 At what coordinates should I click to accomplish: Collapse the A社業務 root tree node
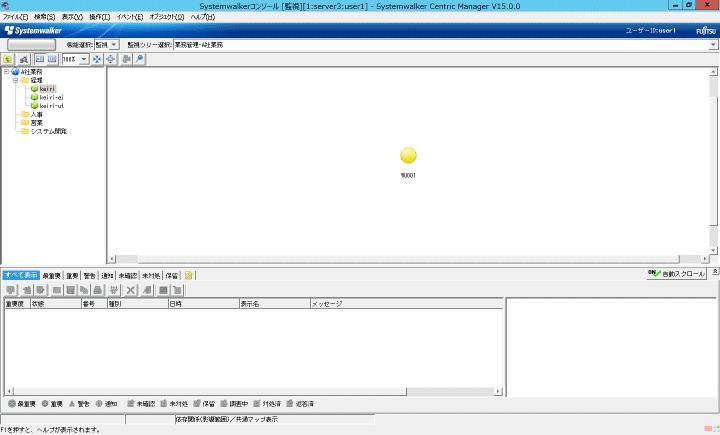point(6,72)
